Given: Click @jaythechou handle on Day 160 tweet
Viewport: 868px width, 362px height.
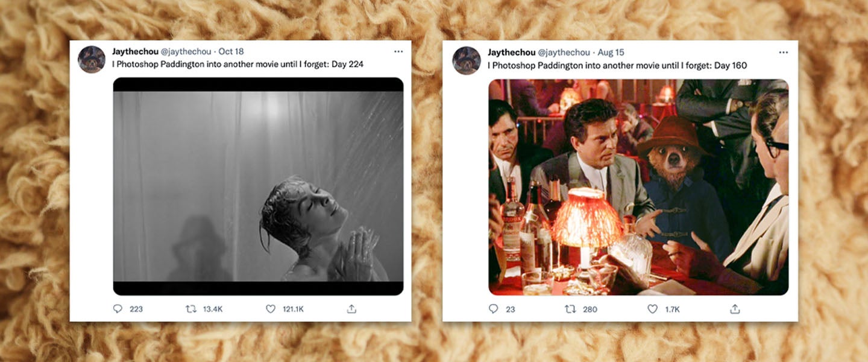Looking at the screenshot, I should tap(564, 52).
